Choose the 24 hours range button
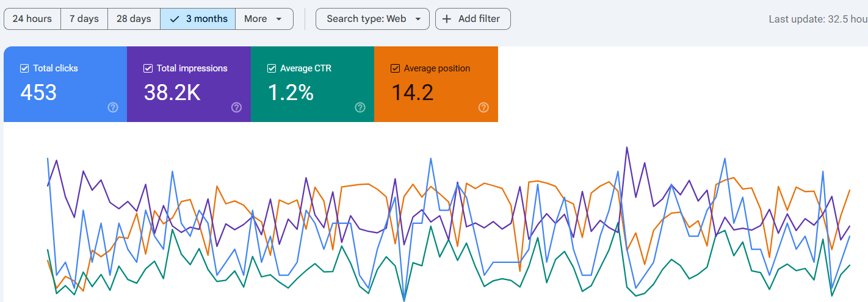This screenshot has width=868, height=302. (32, 19)
